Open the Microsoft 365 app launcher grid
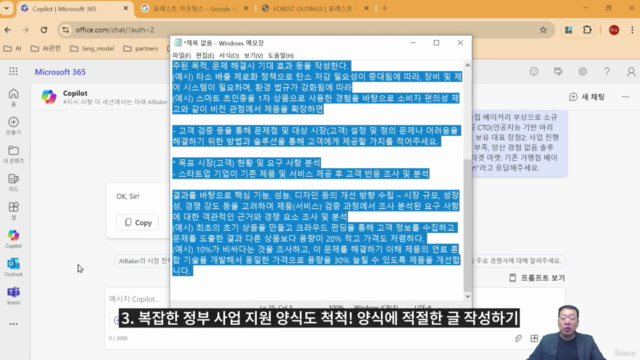 pos(13,71)
